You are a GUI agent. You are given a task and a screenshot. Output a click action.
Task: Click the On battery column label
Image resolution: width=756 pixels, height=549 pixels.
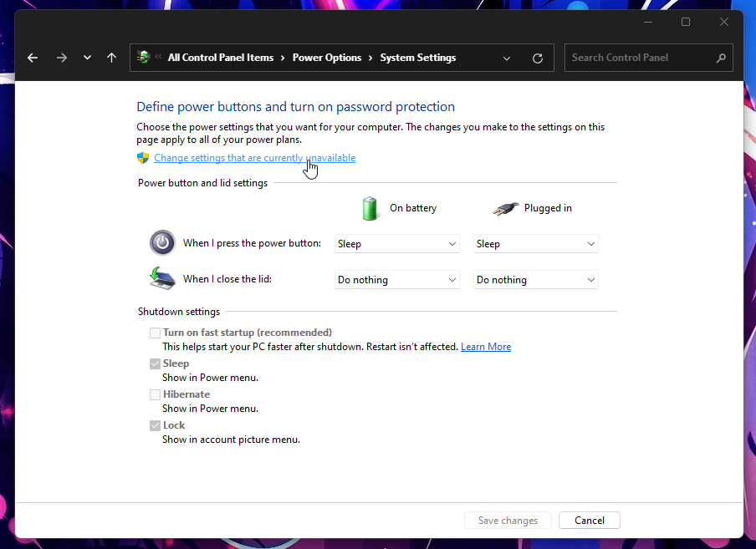click(x=413, y=208)
